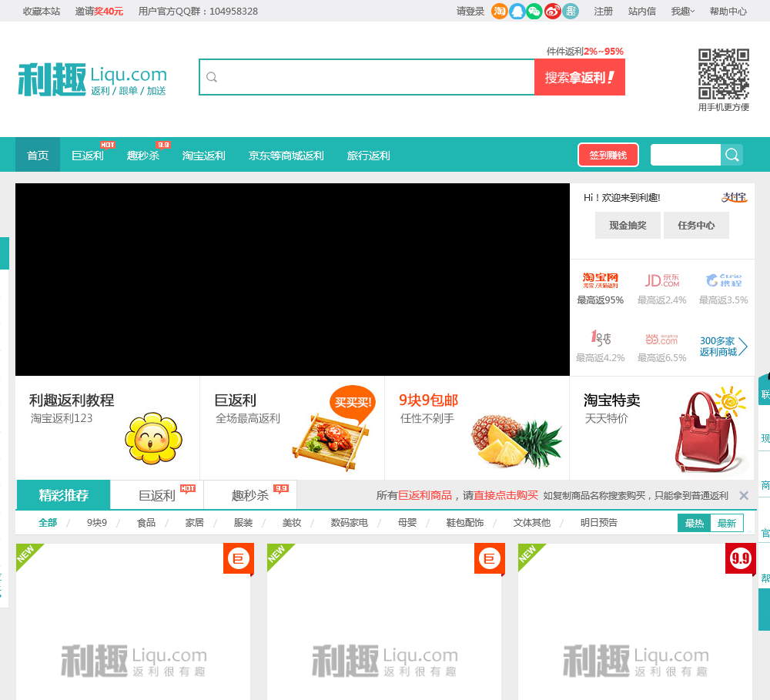
Task: Click the 签到赚钱 button
Action: point(608,156)
